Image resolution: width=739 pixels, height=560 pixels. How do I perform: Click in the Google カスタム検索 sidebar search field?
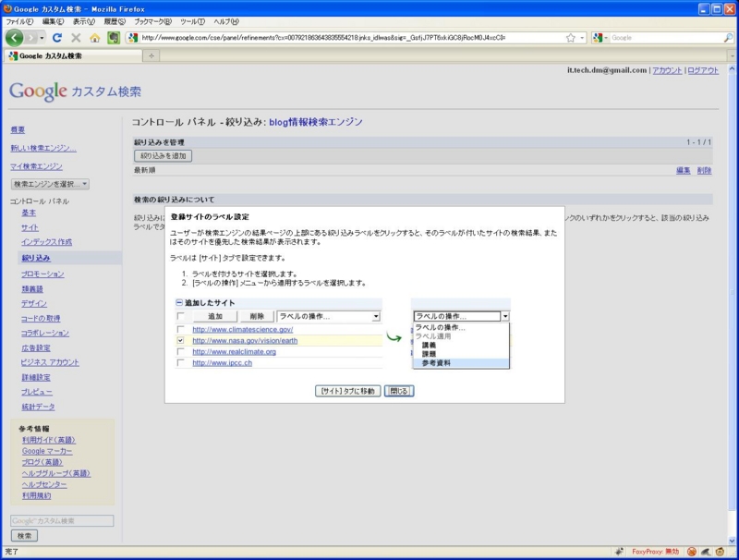click(62, 521)
